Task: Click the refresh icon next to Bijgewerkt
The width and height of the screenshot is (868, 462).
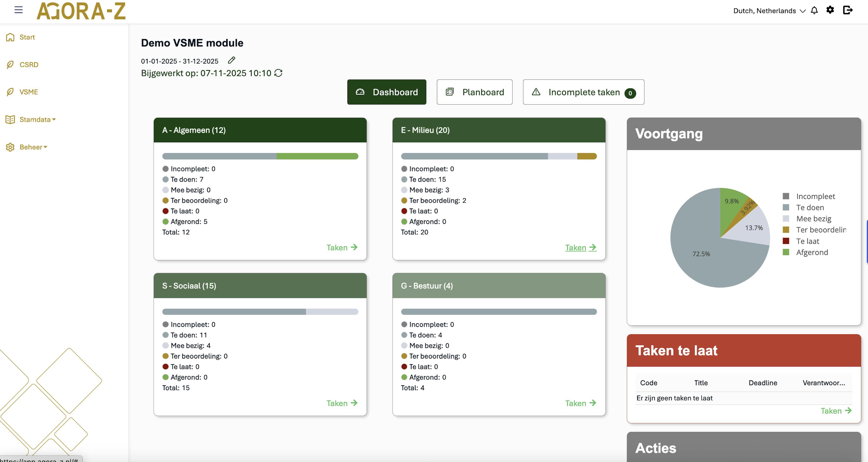Action: pyautogui.click(x=278, y=73)
